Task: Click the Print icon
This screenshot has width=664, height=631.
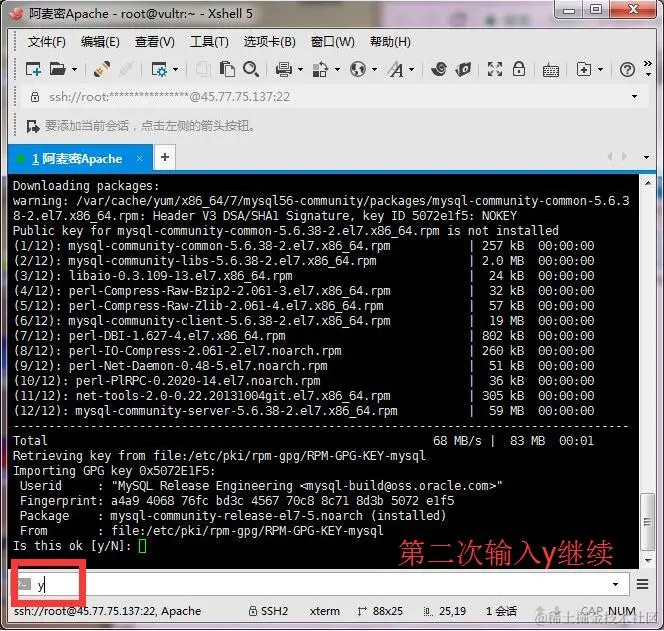Action: coord(284,69)
